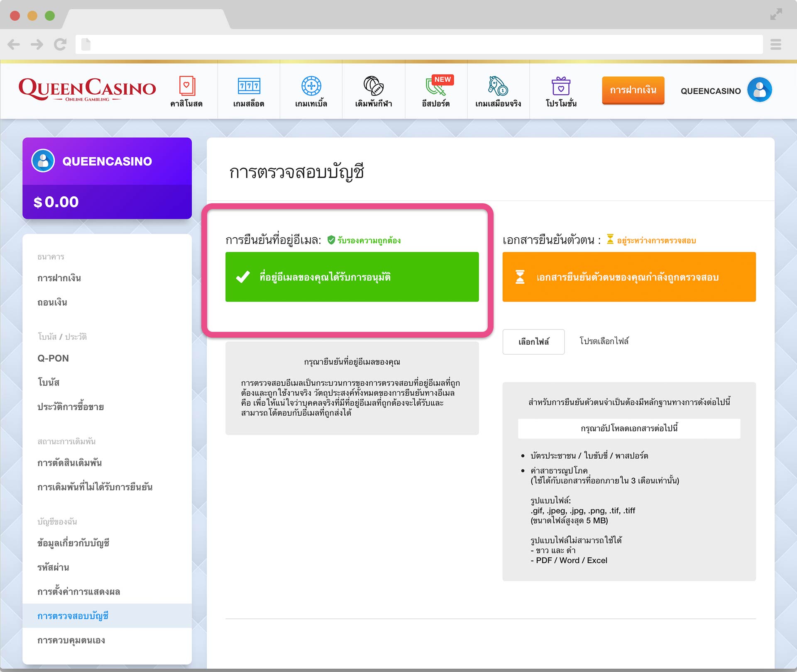Select การตรวจสอบบัญชี in sidebar
Viewport: 797px width, 672px height.
(x=107, y=616)
